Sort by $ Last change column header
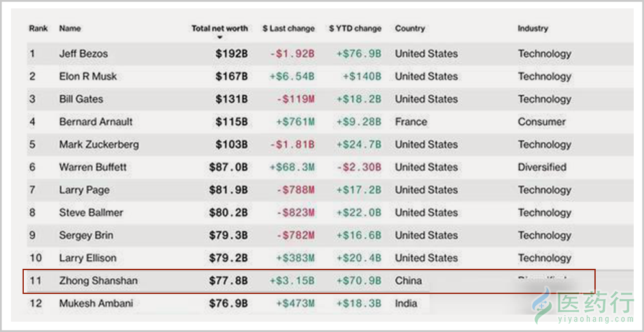Viewport: 644px width, 332px height. [x=289, y=29]
